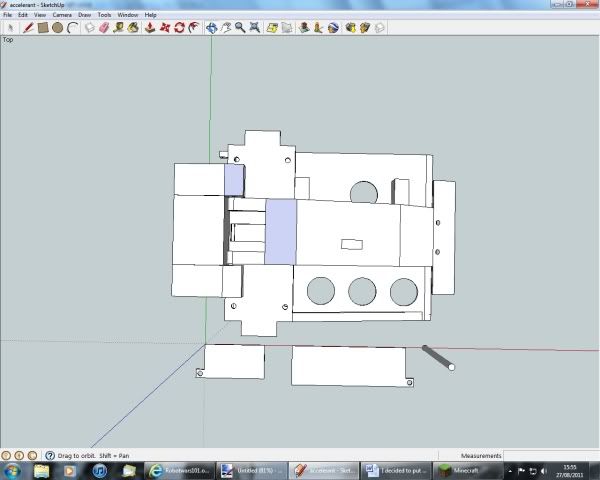
Task: Click the first round status bar icon
Action: 6,456
